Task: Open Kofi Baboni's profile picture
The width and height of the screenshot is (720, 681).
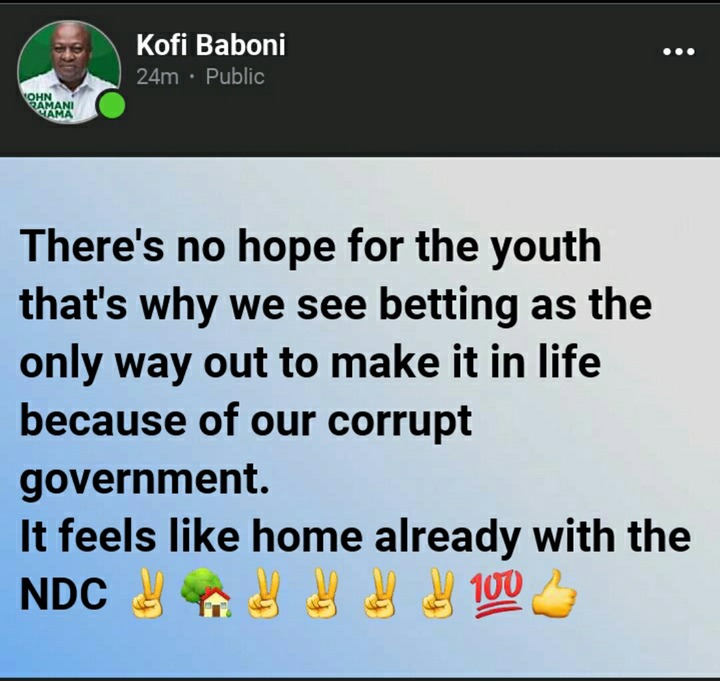Action: 70,72
